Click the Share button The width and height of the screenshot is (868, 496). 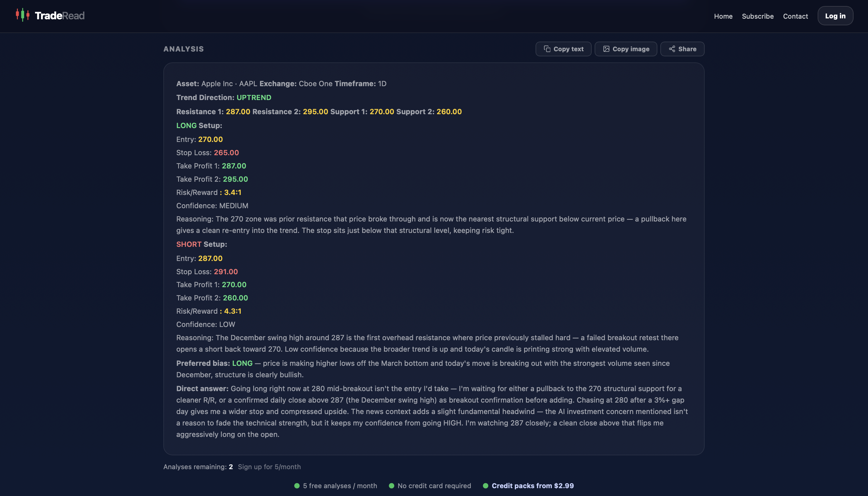point(682,49)
